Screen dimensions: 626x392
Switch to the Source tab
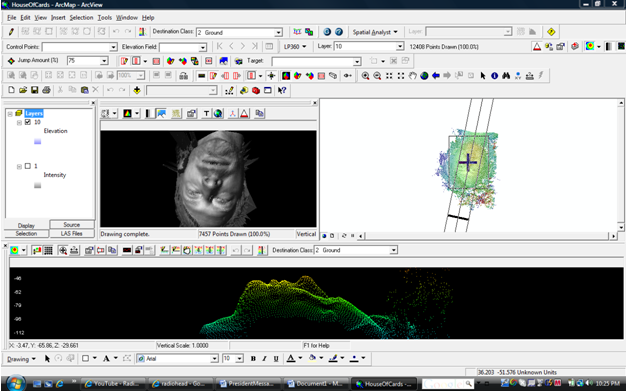point(72,225)
